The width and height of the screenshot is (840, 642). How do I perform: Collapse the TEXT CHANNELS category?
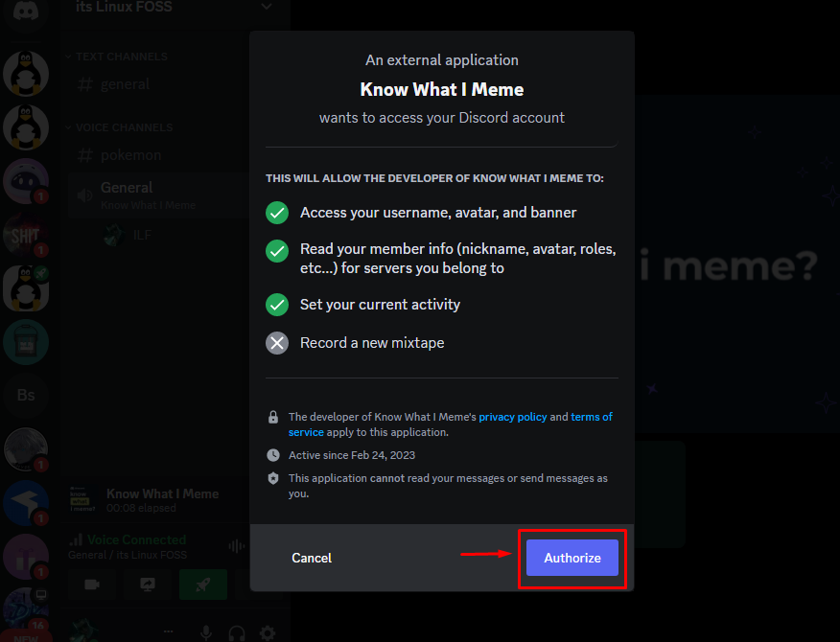pyautogui.click(x=116, y=57)
